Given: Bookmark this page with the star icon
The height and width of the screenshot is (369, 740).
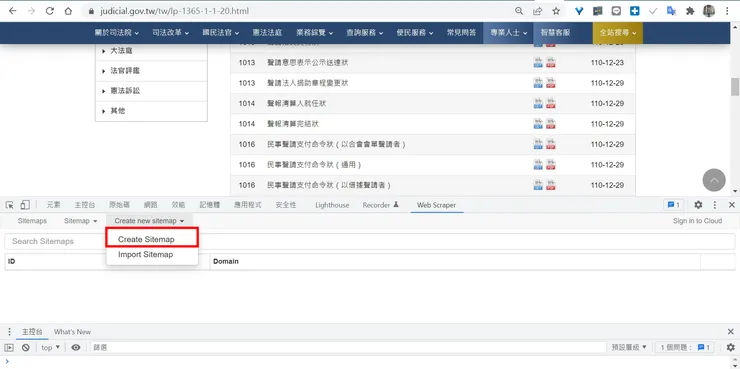Looking at the screenshot, I should point(556,11).
